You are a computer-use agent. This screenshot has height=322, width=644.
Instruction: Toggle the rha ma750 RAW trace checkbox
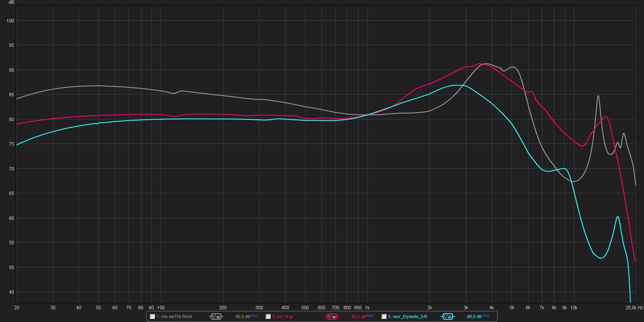[x=152, y=316]
